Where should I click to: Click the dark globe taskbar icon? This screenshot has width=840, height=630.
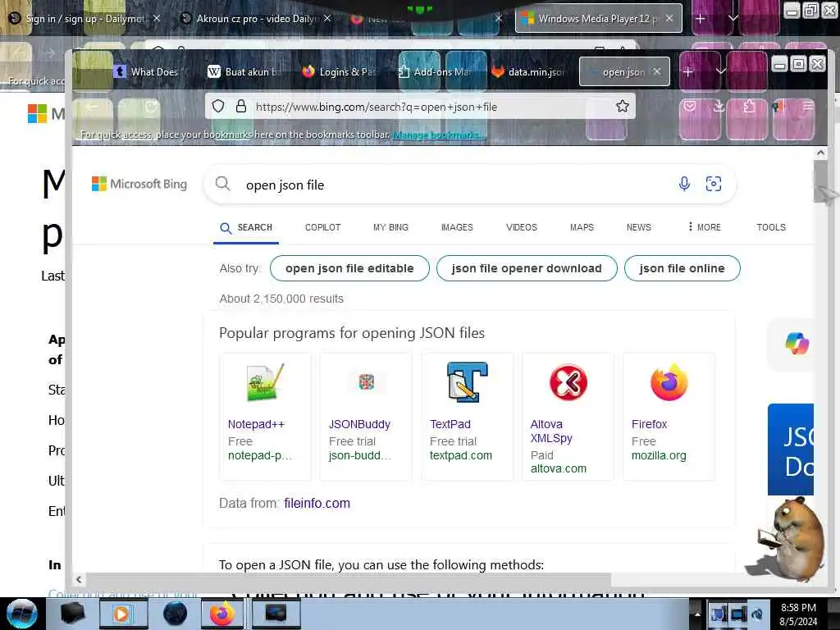point(175,614)
